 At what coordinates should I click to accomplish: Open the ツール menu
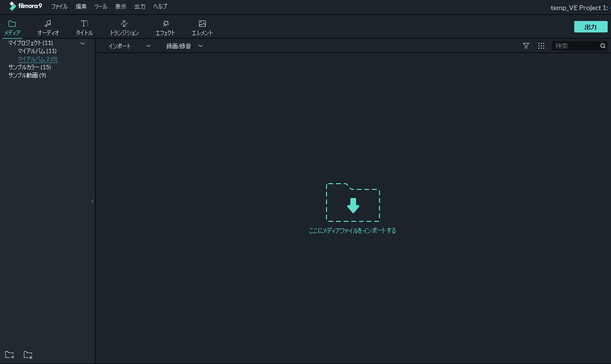click(101, 7)
